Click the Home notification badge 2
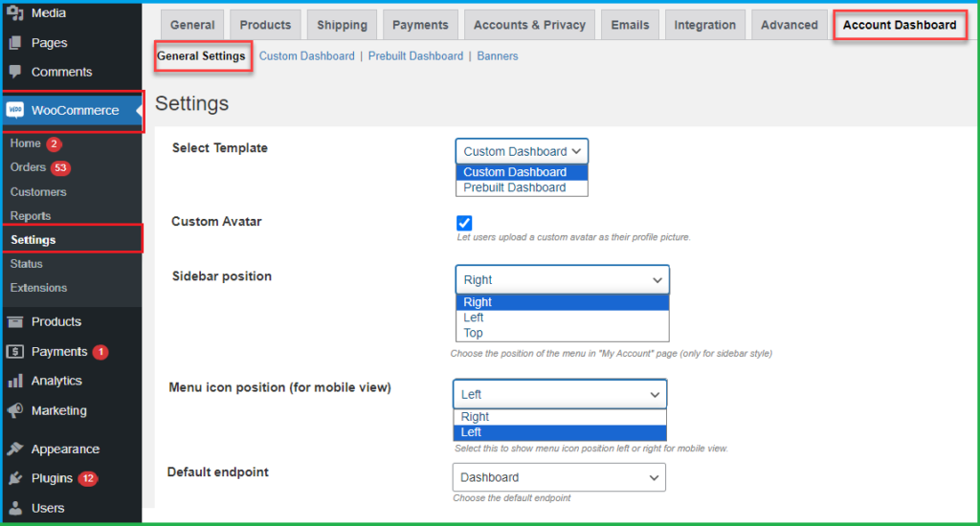This screenshot has width=980, height=526. pyautogui.click(x=55, y=143)
